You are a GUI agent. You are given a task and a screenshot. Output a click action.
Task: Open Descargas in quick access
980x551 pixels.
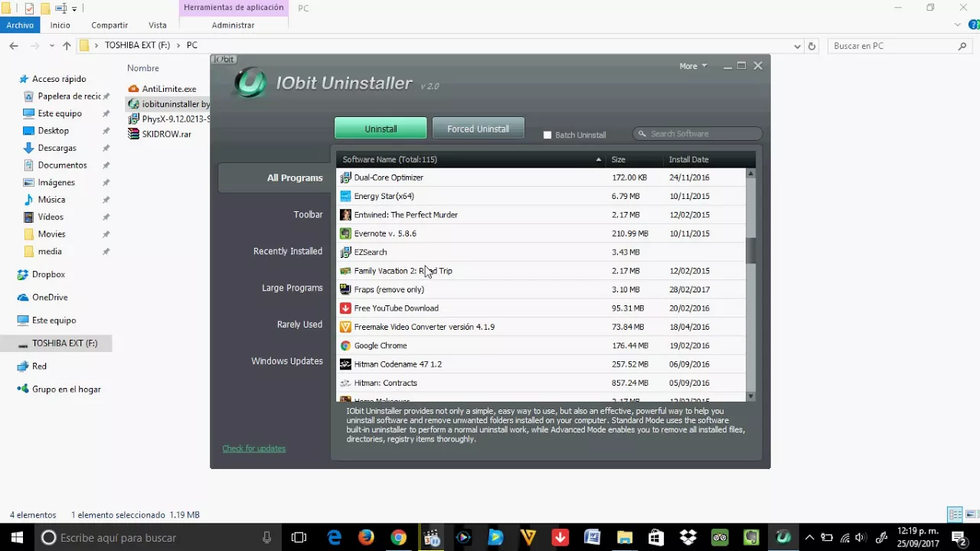pos(57,148)
